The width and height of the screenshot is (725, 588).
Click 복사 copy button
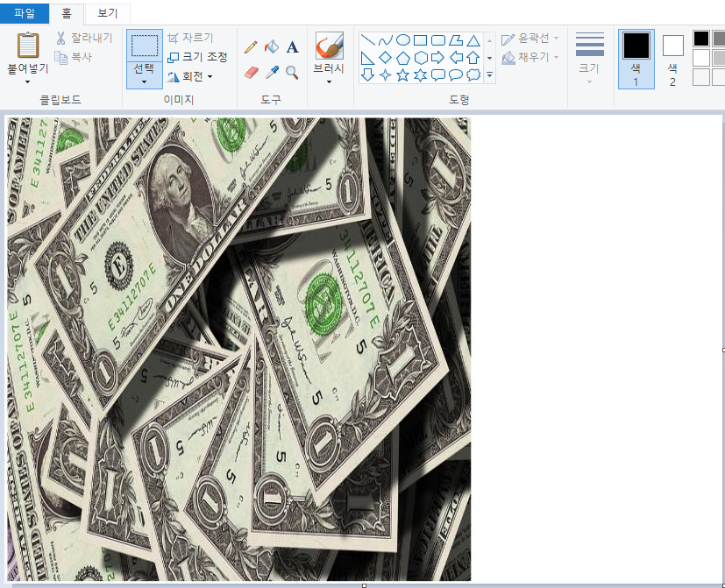(x=74, y=57)
